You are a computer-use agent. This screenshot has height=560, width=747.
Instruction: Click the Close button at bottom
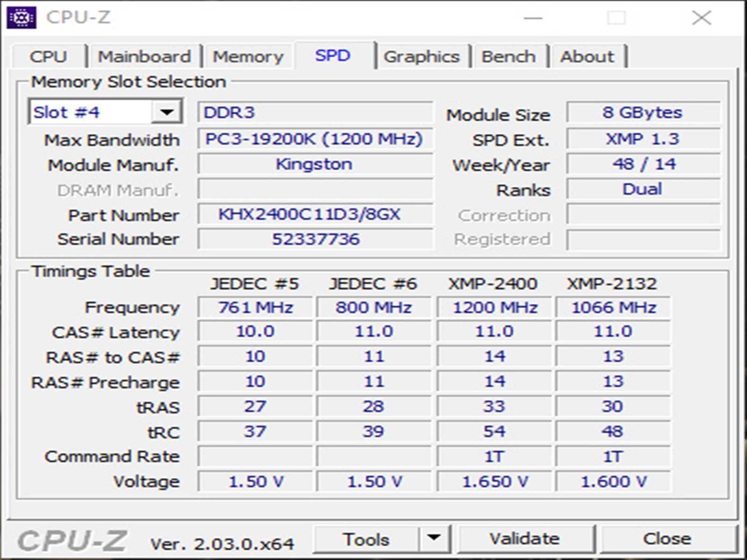(x=668, y=539)
